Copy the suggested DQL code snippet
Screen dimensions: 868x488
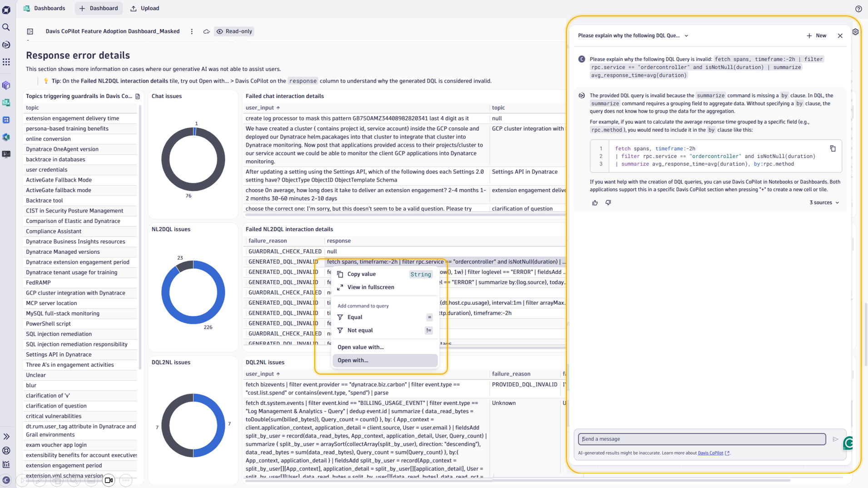click(833, 148)
